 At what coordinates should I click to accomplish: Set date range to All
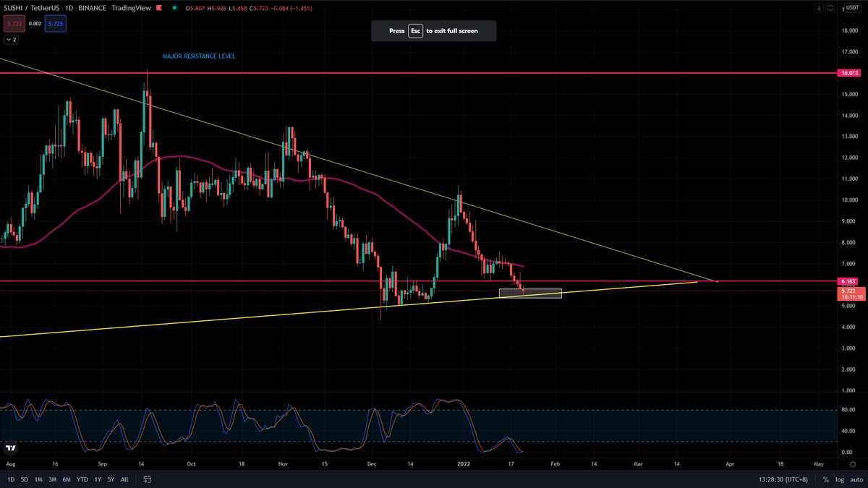124,479
